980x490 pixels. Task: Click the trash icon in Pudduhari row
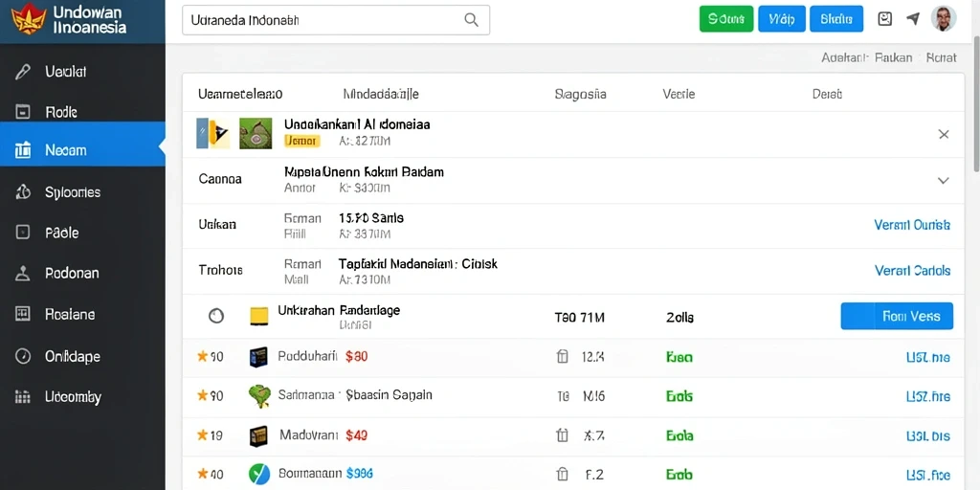(562, 357)
